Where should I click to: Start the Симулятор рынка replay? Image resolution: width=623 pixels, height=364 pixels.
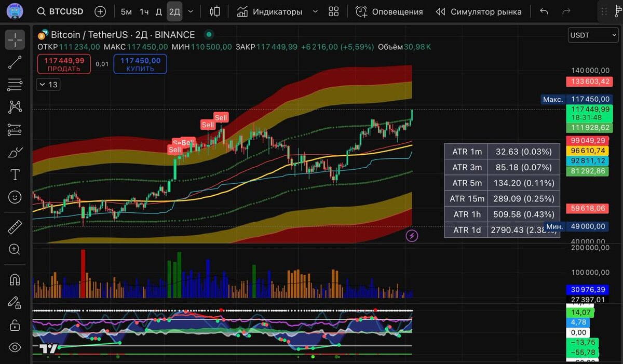tap(478, 11)
